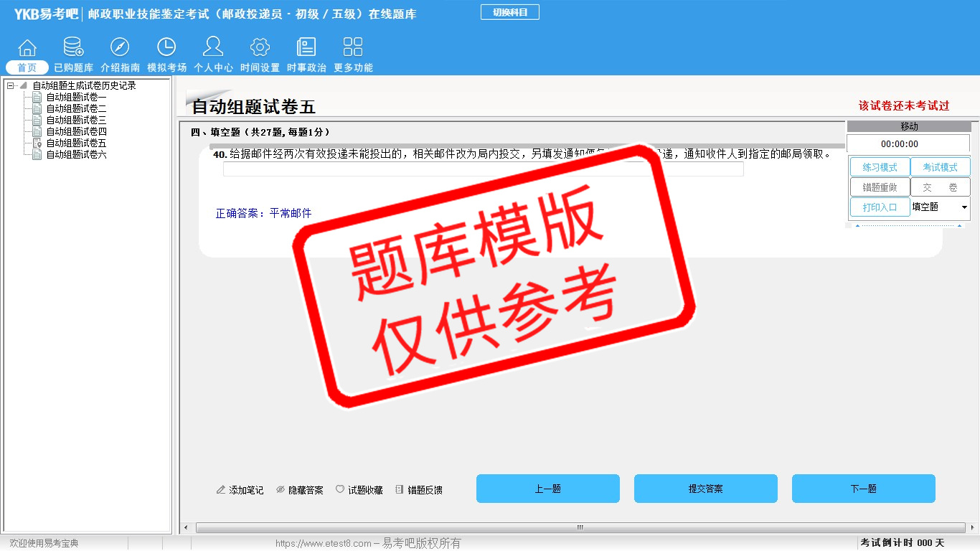Toggle 试题收藏 favorite for this question
980x551 pixels.
[359, 490]
